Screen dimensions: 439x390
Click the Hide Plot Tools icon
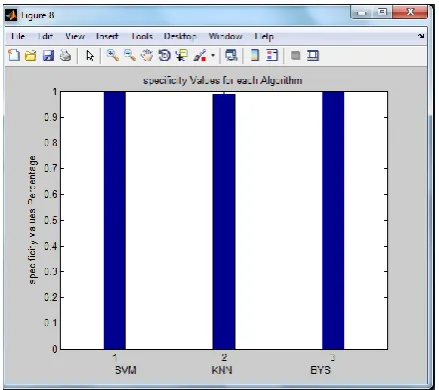(296, 55)
